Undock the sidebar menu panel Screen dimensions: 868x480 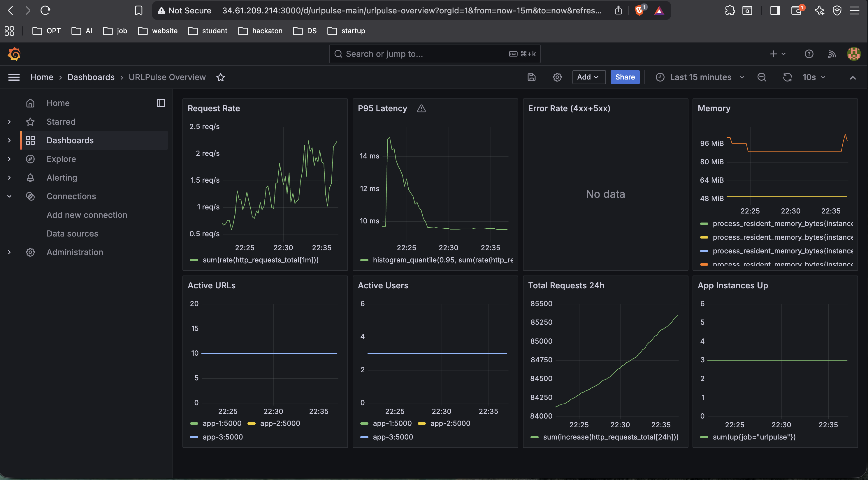click(161, 103)
